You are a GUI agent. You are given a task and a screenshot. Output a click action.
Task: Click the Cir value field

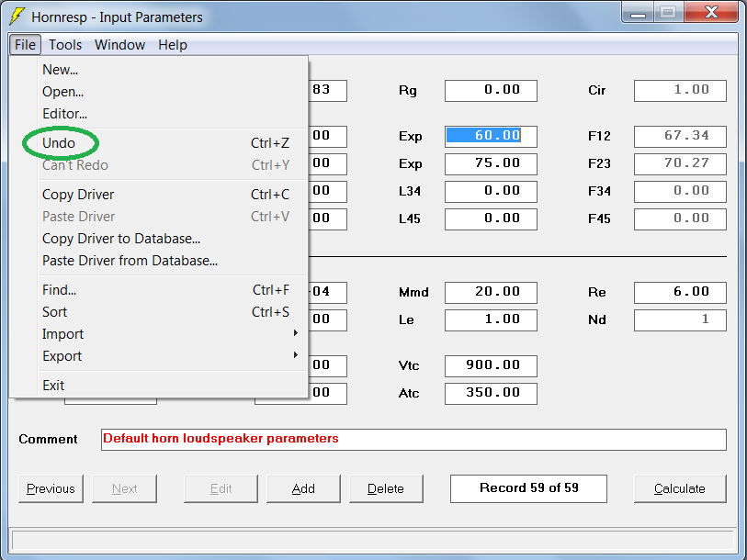680,91
